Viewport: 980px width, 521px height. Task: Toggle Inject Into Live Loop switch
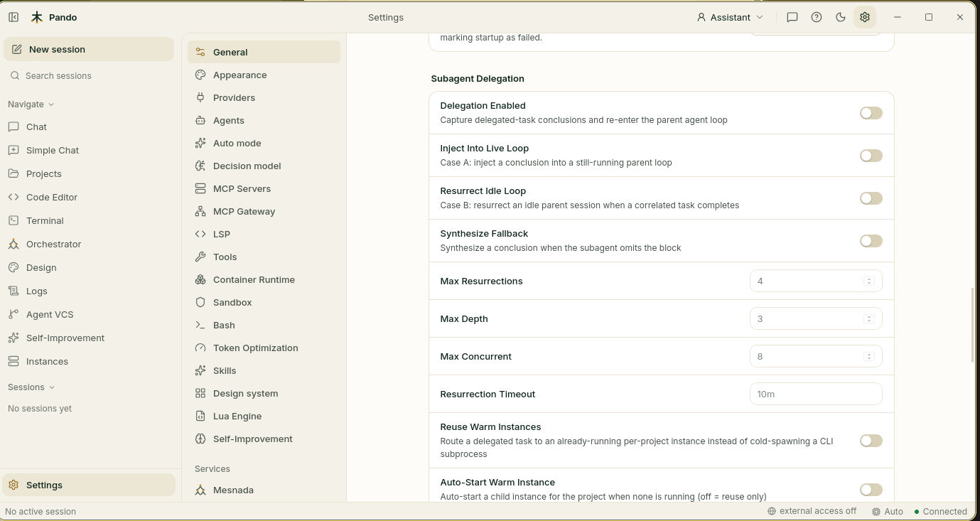tap(871, 156)
